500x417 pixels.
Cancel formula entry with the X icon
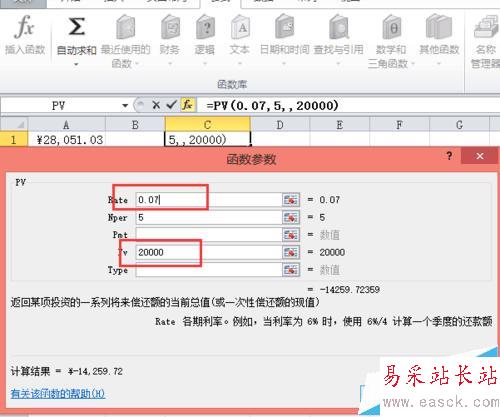(x=156, y=105)
